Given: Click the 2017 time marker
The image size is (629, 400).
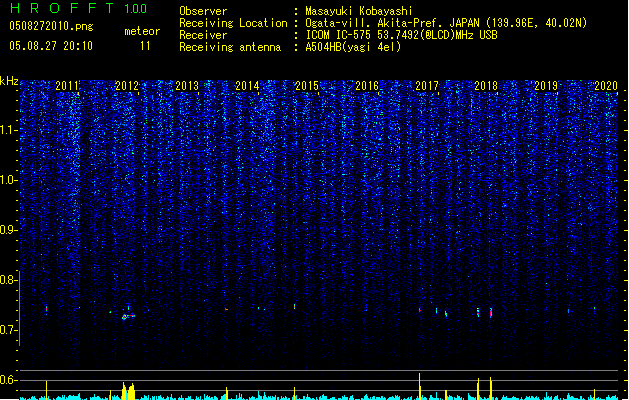Looking at the screenshot, I should (427, 86).
